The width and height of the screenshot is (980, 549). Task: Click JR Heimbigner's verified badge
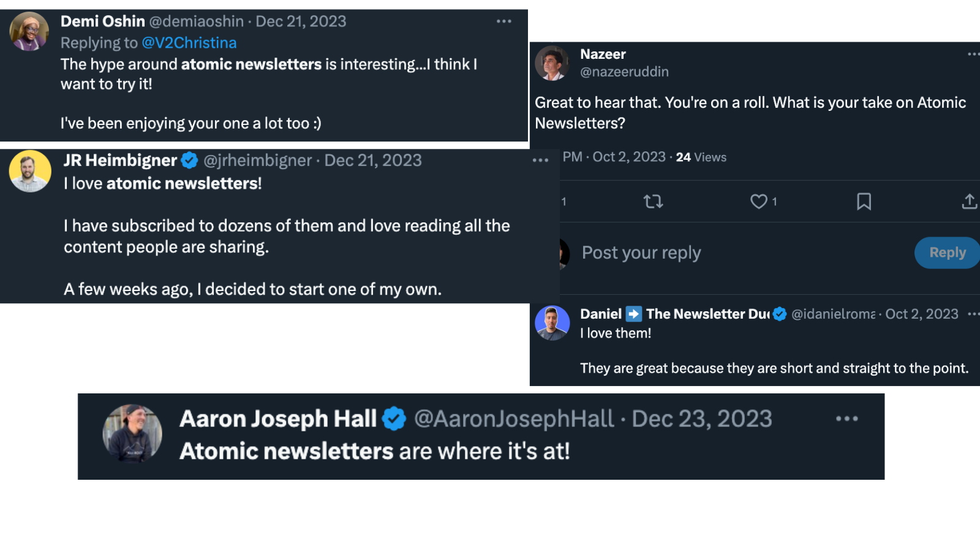pos(189,161)
